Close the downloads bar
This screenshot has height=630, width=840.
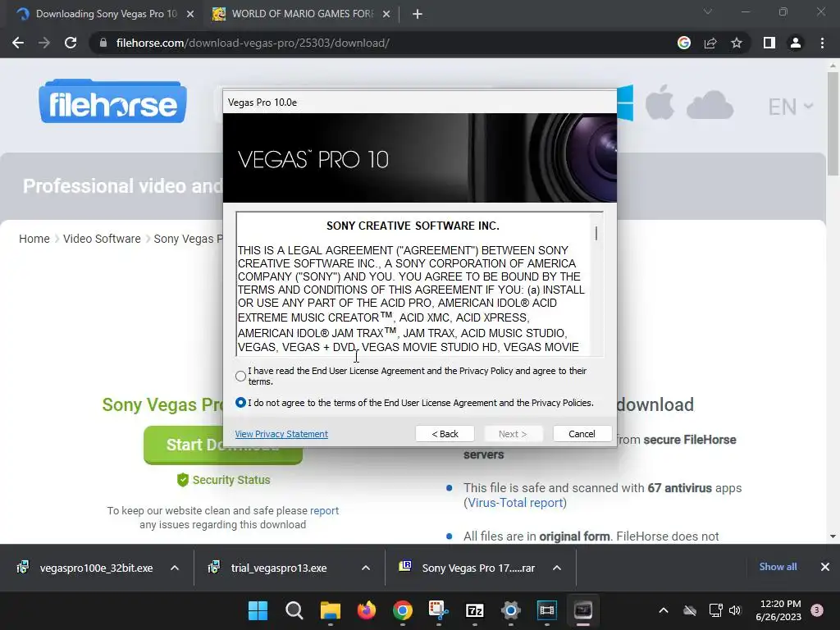[x=825, y=567]
